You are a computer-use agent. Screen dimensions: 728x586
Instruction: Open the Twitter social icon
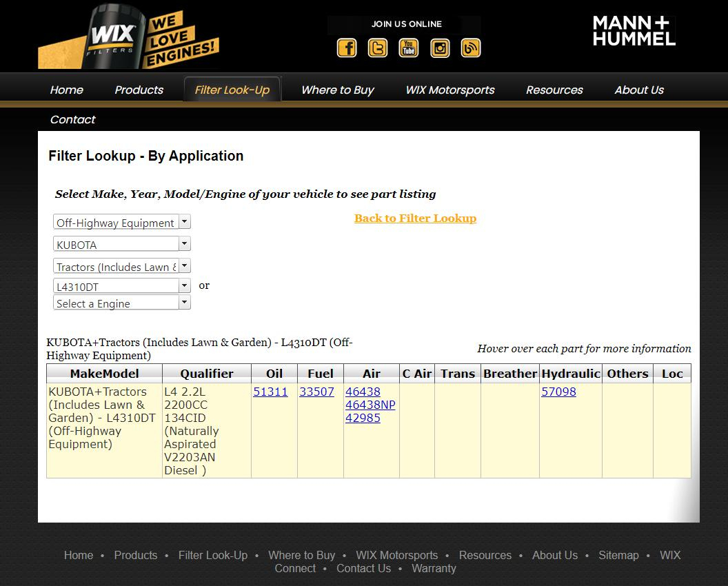pyautogui.click(x=378, y=48)
